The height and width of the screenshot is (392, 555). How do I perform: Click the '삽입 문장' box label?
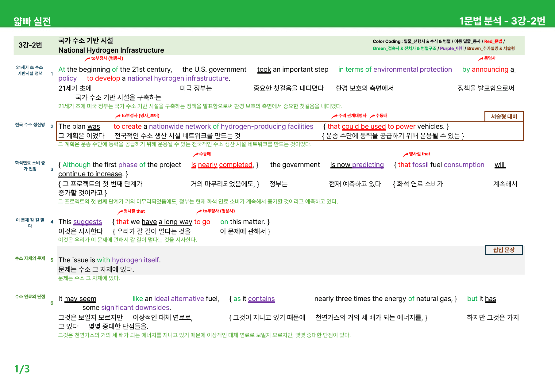[504, 250]
